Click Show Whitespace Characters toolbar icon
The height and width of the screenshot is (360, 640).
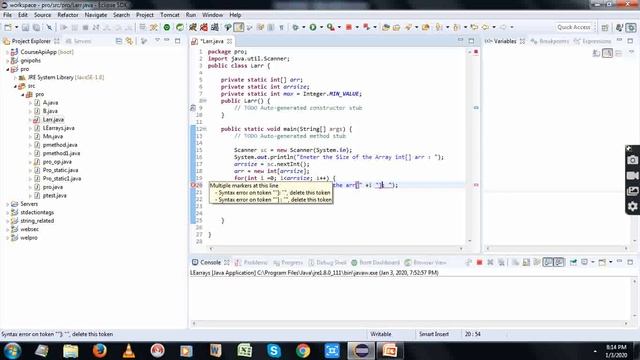click(x=281, y=27)
